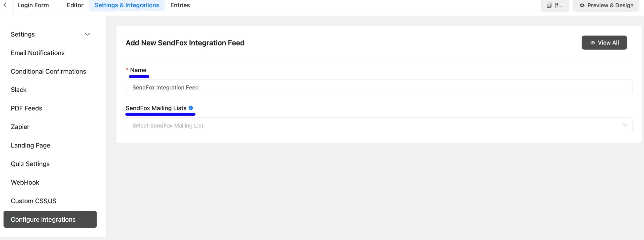This screenshot has width=644, height=240.
Task: Open Preview & Design
Action: (606, 5)
